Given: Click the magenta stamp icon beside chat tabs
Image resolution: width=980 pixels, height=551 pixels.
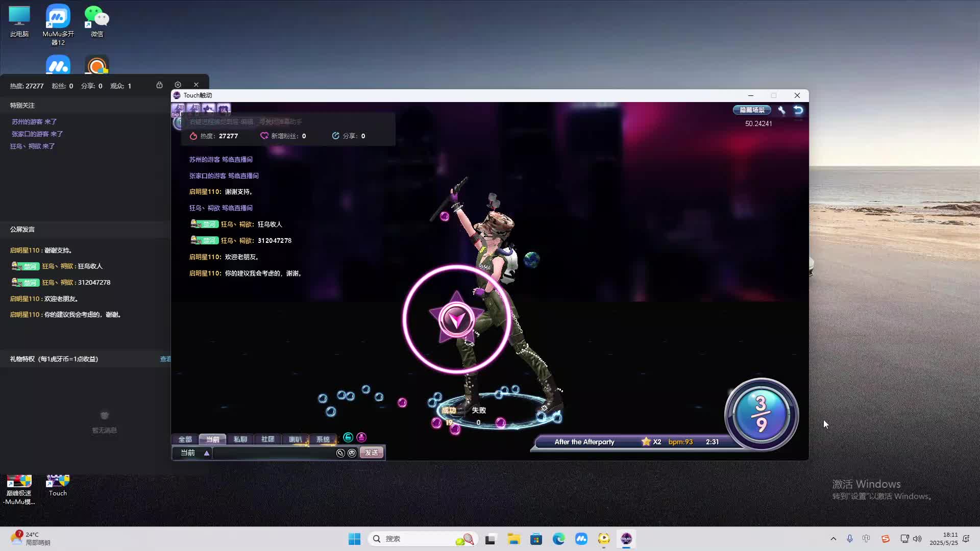Looking at the screenshot, I should (x=361, y=438).
